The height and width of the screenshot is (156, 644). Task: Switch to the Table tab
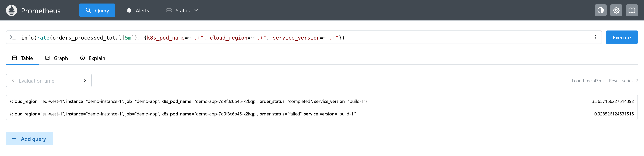pos(22,58)
